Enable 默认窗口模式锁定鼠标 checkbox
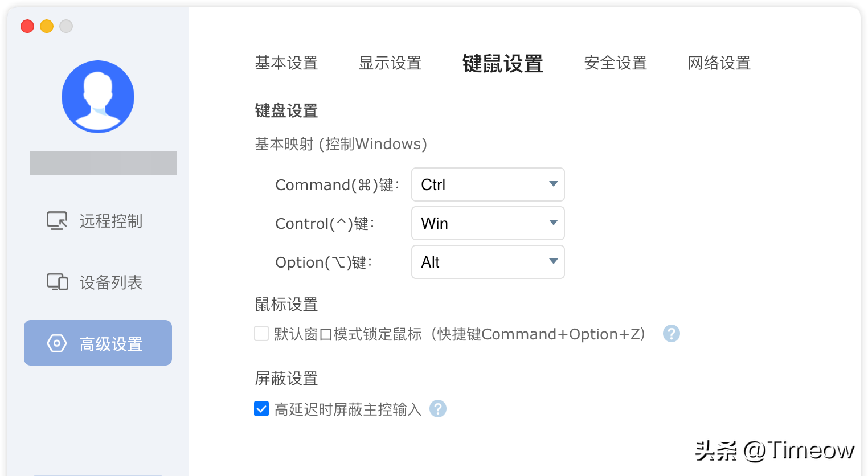 [x=261, y=334]
